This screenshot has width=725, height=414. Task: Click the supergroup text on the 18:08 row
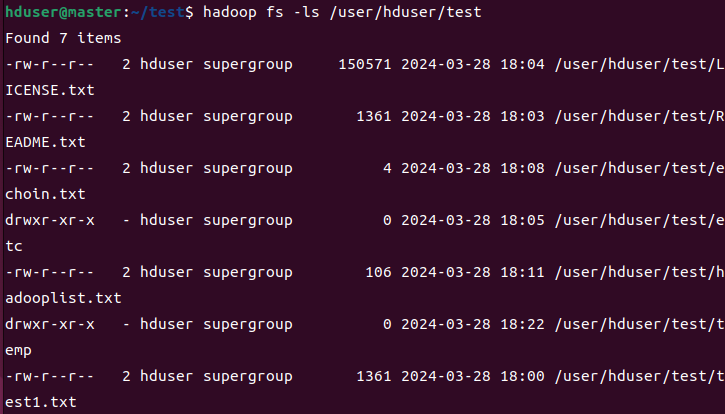point(248,169)
